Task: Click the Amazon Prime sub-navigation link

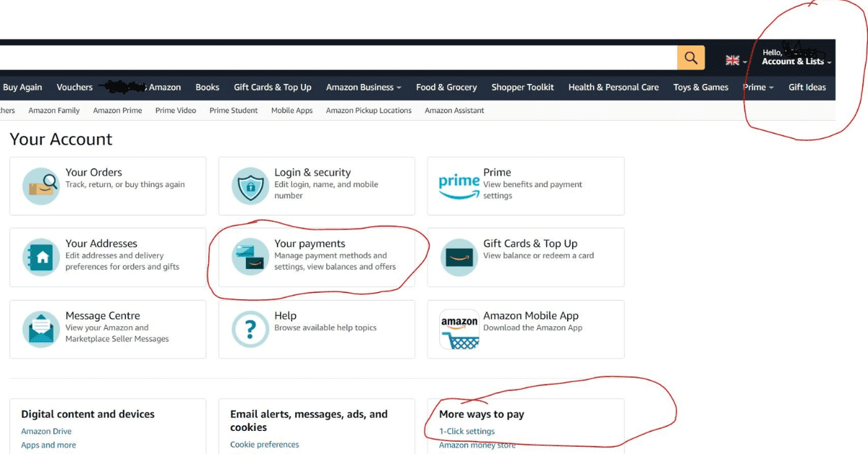Action: pos(118,111)
